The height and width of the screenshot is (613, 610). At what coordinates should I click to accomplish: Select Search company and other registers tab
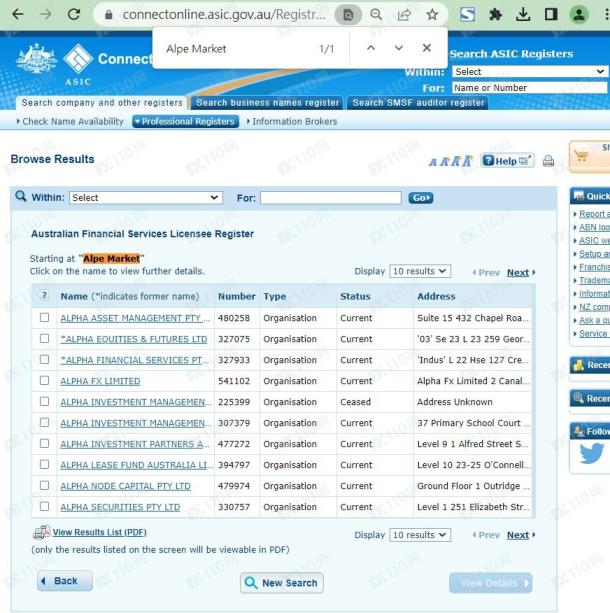tap(102, 103)
